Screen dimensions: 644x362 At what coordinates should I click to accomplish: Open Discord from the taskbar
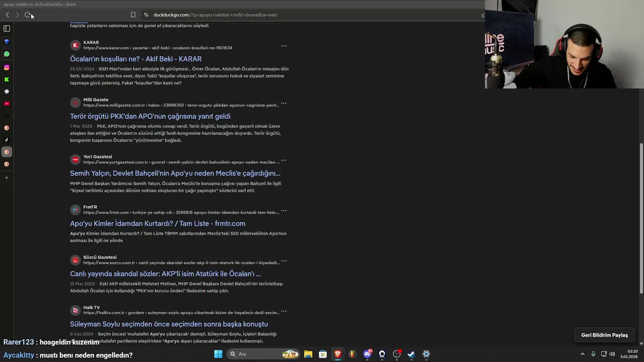click(x=368, y=354)
